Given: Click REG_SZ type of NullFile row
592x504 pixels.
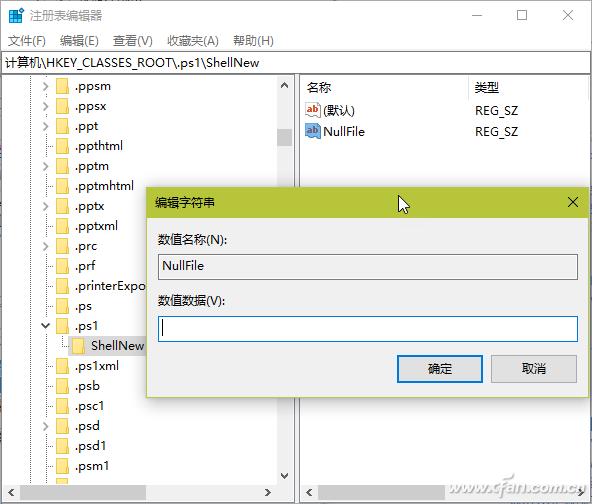Looking at the screenshot, I should (x=496, y=131).
